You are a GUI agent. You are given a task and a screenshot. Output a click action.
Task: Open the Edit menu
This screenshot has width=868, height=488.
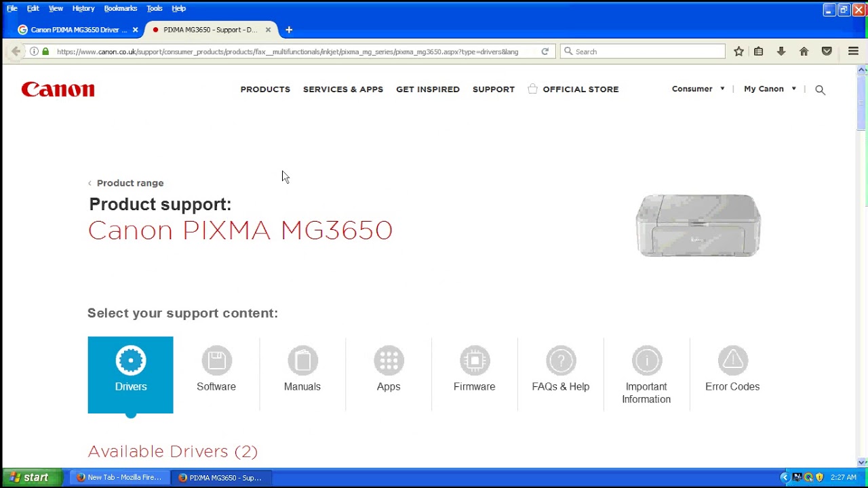coord(33,8)
